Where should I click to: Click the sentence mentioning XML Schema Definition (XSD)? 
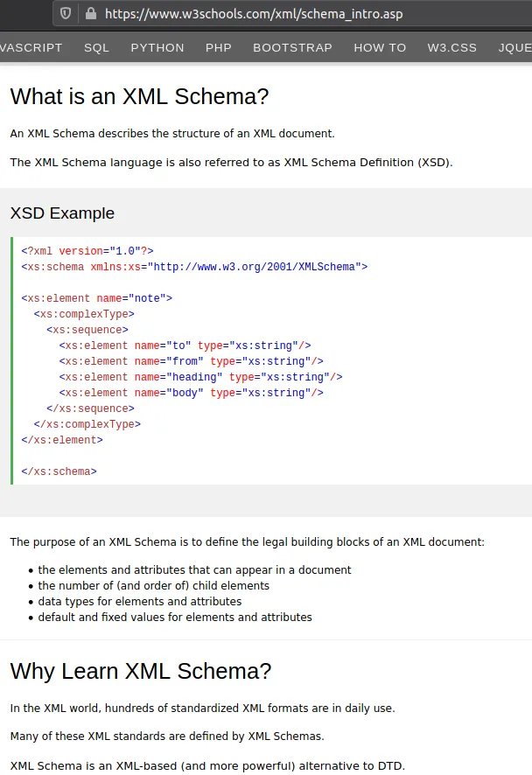click(x=231, y=163)
